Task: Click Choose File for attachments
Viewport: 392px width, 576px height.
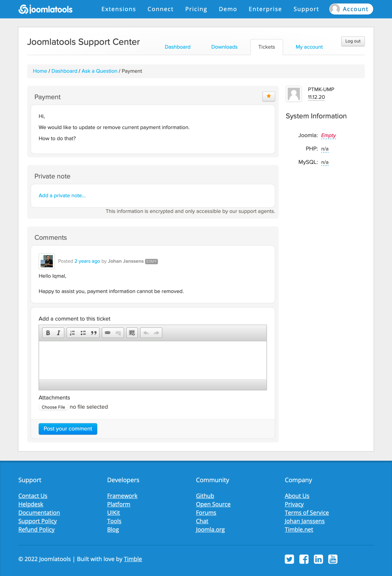Action: pyautogui.click(x=53, y=407)
